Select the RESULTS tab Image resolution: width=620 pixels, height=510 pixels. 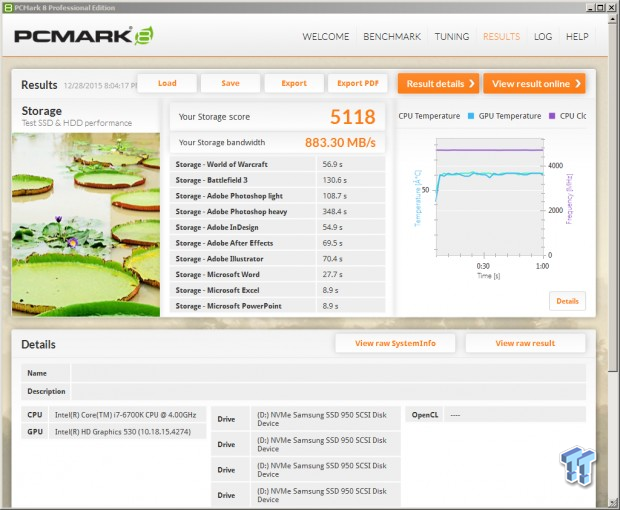501,36
